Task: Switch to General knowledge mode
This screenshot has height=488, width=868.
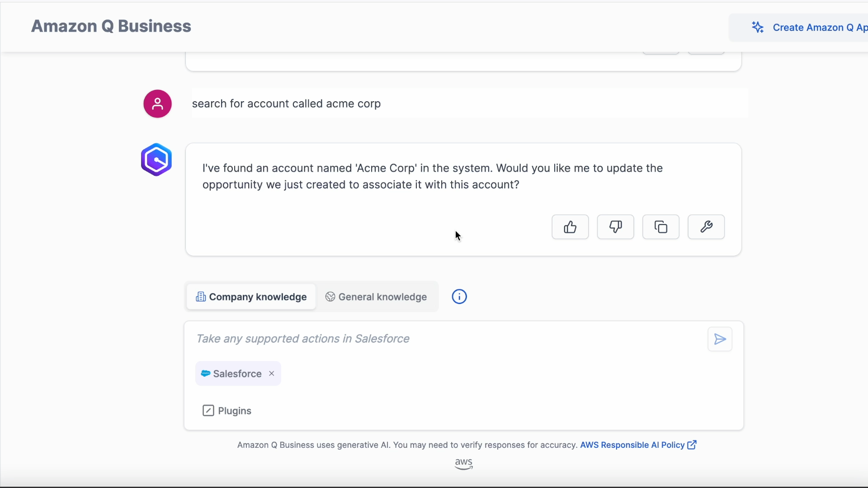Action: click(376, 297)
